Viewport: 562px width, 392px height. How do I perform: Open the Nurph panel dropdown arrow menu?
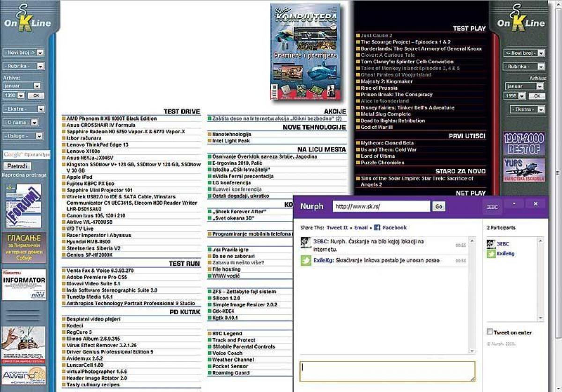click(x=514, y=204)
